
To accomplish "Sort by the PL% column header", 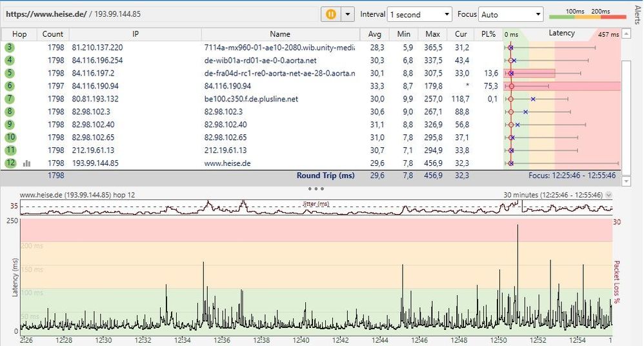I will (x=490, y=34).
